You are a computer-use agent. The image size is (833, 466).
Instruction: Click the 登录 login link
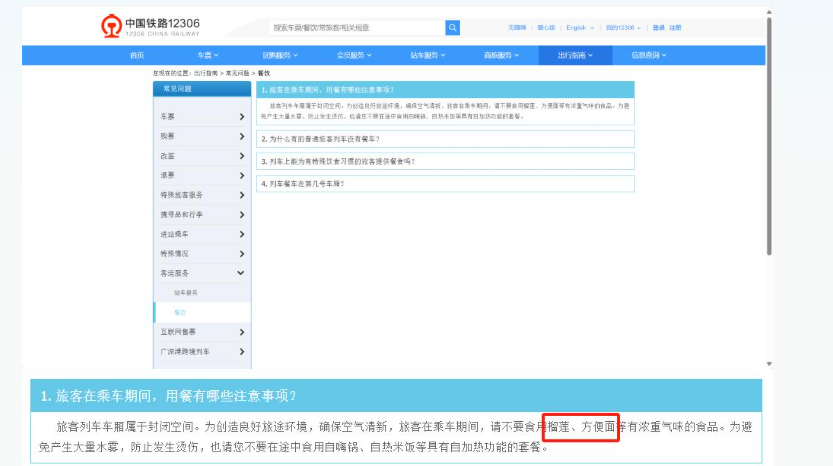click(658, 28)
